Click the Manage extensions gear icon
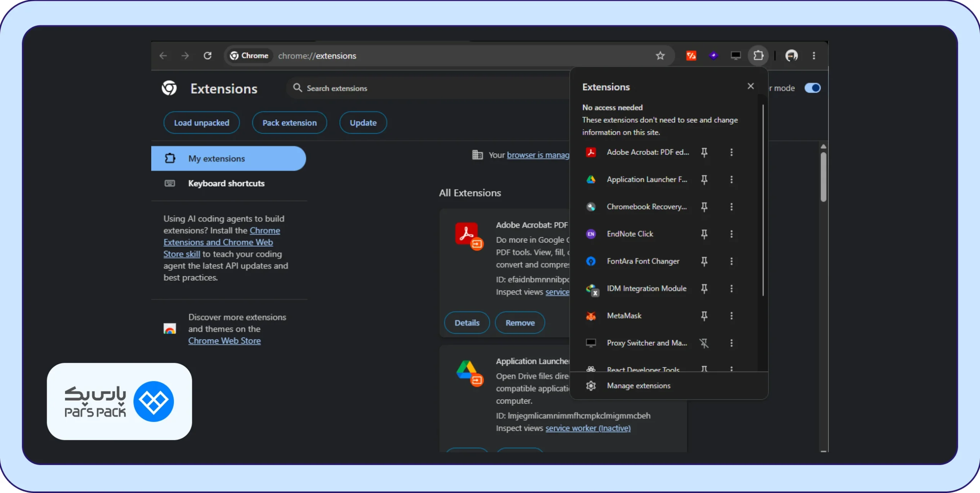 tap(591, 386)
